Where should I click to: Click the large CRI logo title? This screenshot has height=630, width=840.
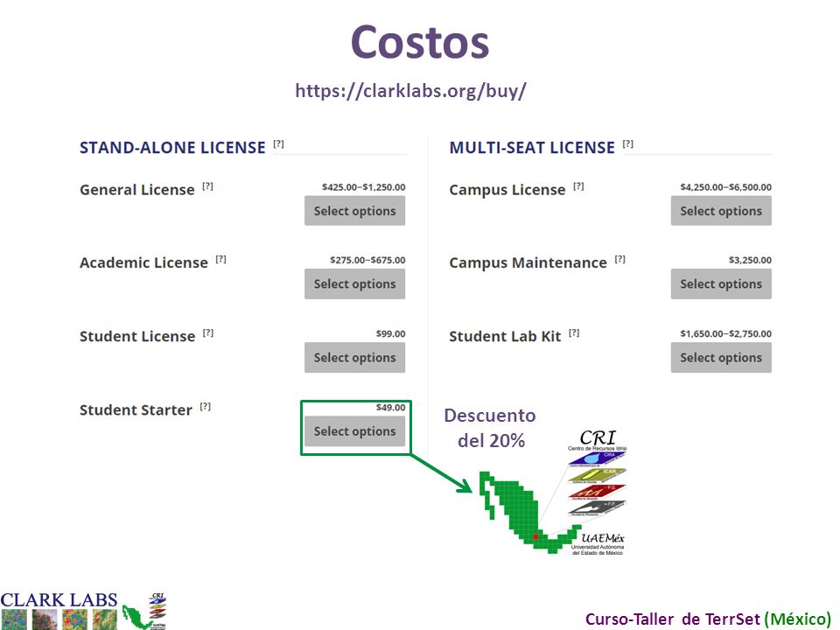(598, 437)
